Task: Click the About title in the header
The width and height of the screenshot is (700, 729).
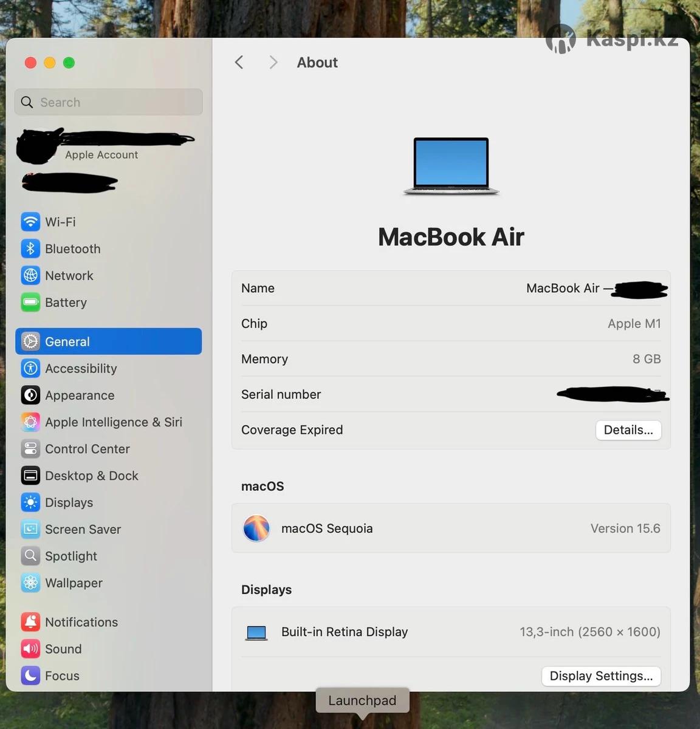Action: pyautogui.click(x=317, y=63)
